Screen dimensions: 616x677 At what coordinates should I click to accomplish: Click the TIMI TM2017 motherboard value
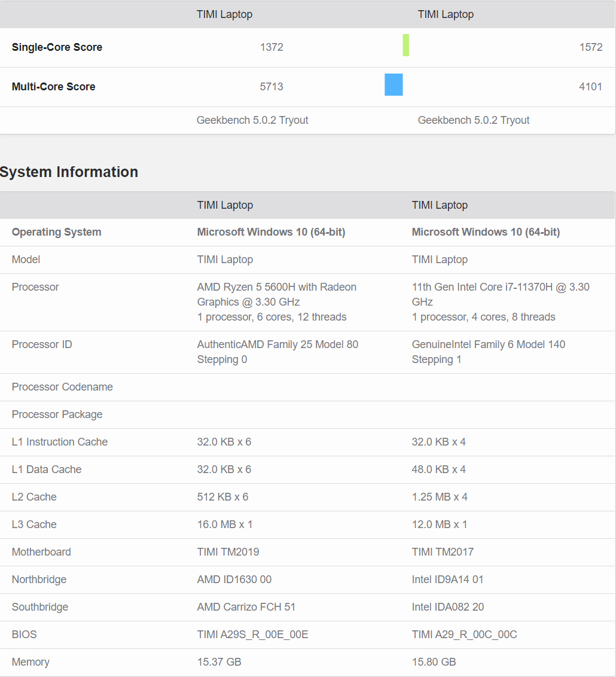click(443, 552)
